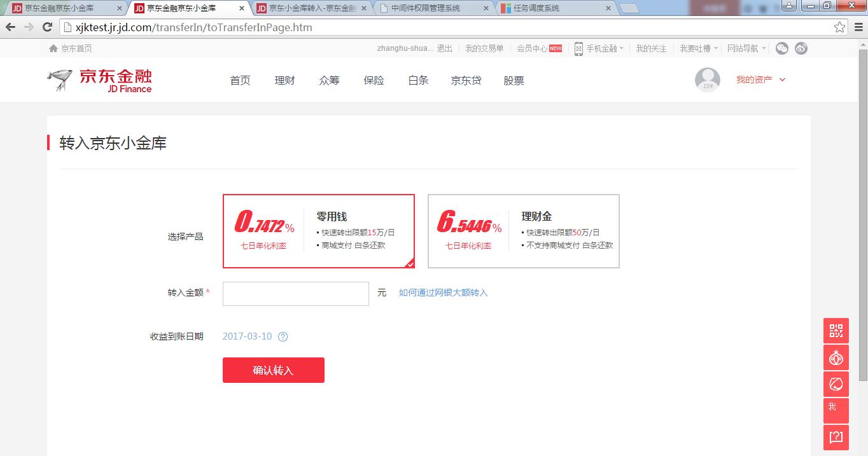Image resolution: width=868 pixels, height=456 pixels.
Task: Click the date help question icon
Action: point(283,337)
